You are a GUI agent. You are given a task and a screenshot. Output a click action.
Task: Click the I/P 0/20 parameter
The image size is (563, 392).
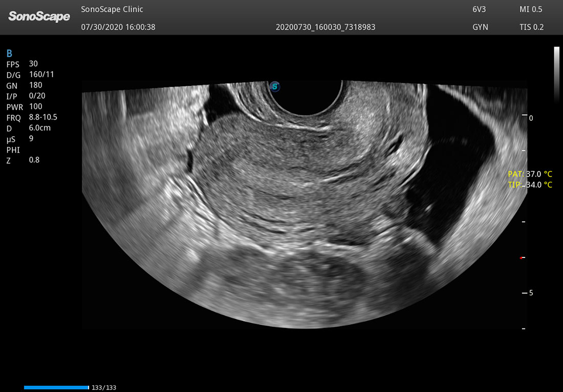26,96
